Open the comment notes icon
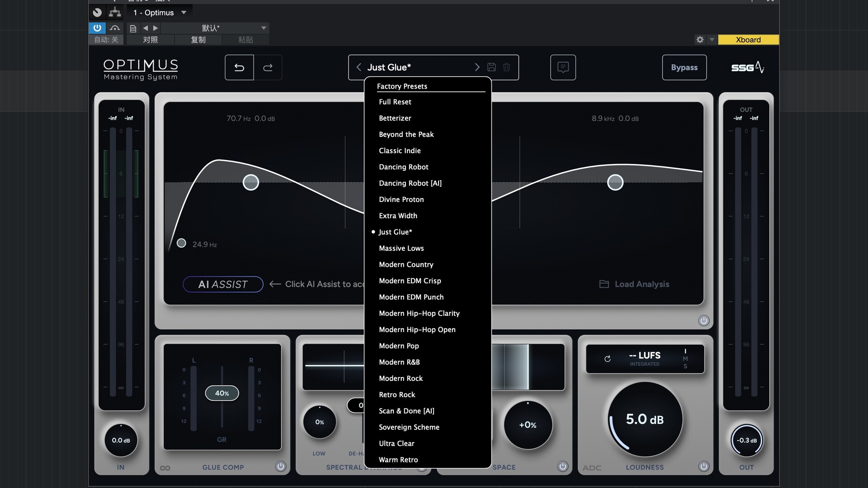Viewport: 868px width, 488px height. (x=563, y=67)
